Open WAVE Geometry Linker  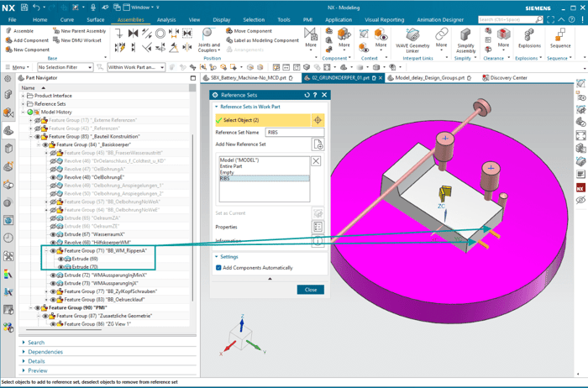412,40
